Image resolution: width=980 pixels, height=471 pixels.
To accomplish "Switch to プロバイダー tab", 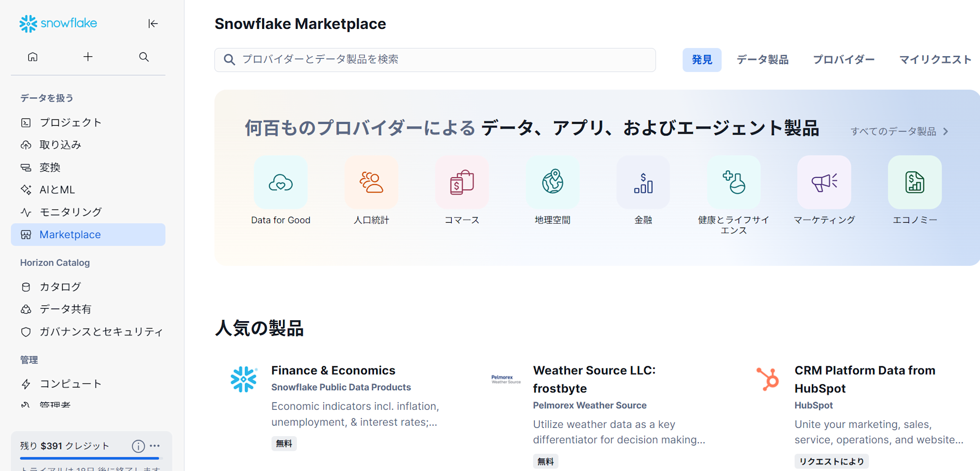I will point(844,60).
